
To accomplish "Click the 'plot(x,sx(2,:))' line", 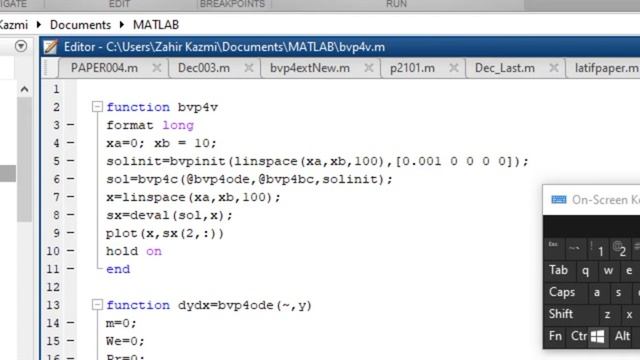I will click(x=165, y=233).
